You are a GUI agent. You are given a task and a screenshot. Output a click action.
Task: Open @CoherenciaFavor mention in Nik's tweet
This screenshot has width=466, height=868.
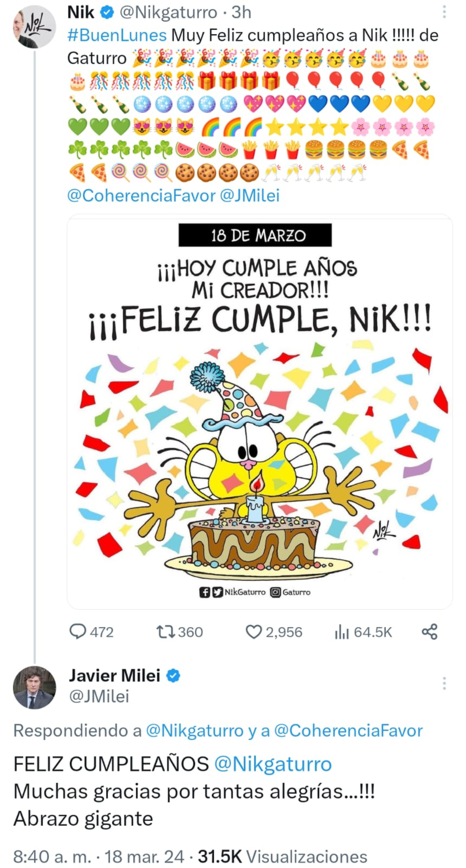coord(141,196)
